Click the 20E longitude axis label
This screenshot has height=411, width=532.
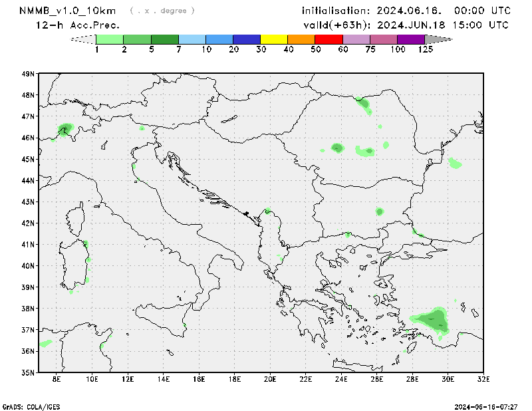tap(270, 379)
